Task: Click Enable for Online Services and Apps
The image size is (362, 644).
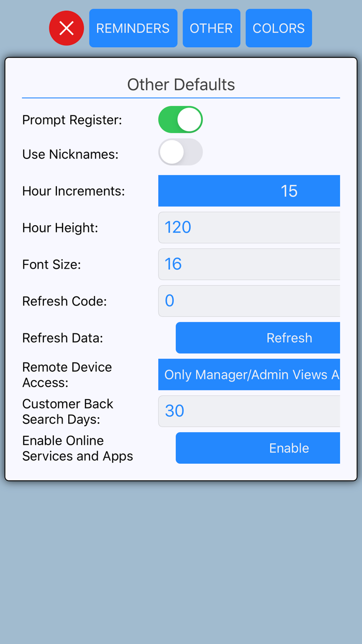Action: pos(258,448)
